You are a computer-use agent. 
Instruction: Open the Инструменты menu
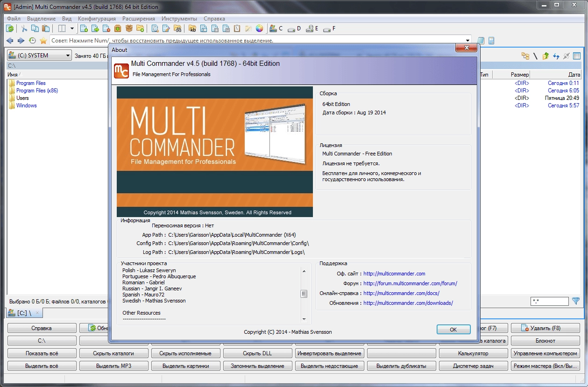[x=179, y=19]
